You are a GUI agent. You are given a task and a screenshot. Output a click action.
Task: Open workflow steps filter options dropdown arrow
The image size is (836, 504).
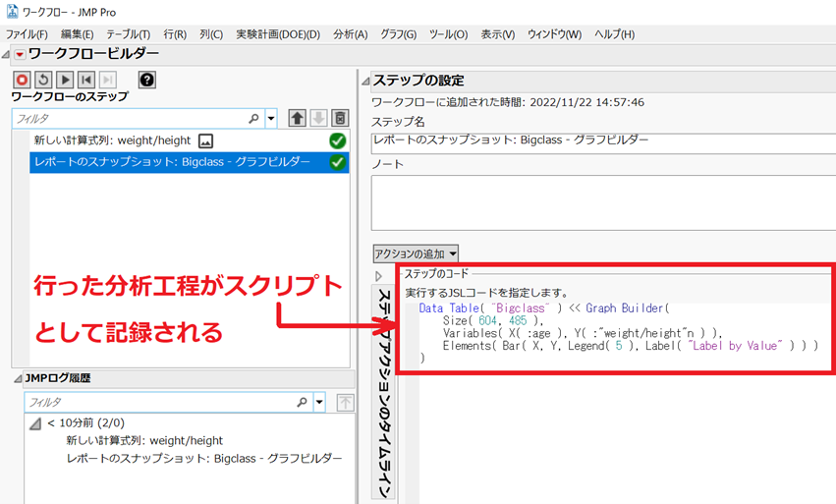pos(271,119)
